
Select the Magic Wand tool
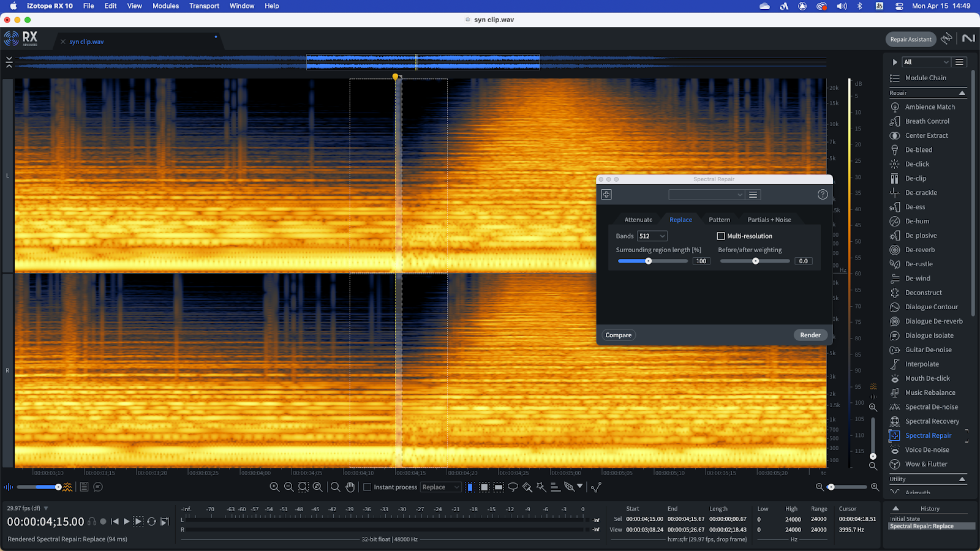coord(541,487)
